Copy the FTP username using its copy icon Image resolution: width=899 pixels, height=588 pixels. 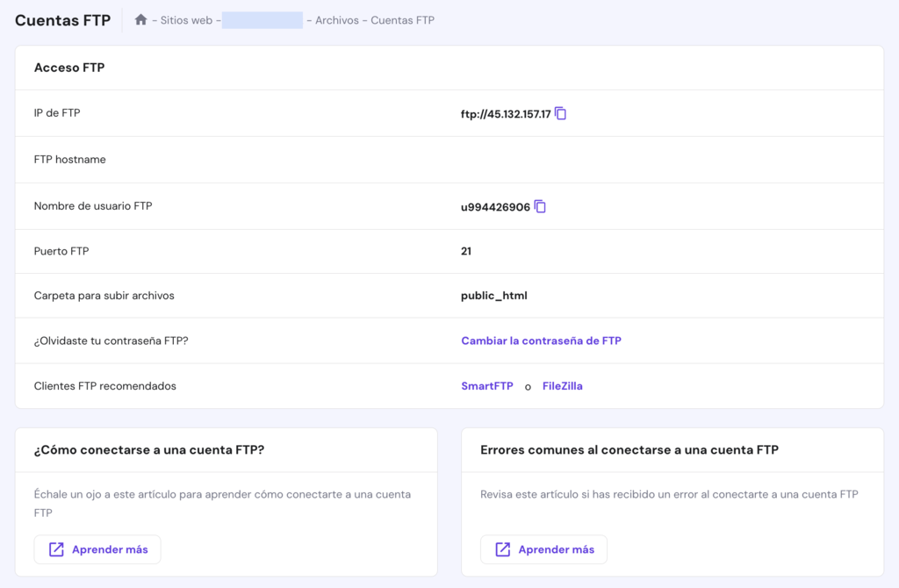[540, 205]
